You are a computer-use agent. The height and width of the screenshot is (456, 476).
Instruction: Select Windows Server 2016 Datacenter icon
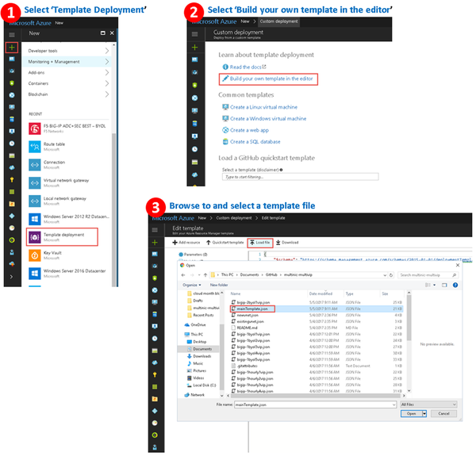tap(35, 274)
